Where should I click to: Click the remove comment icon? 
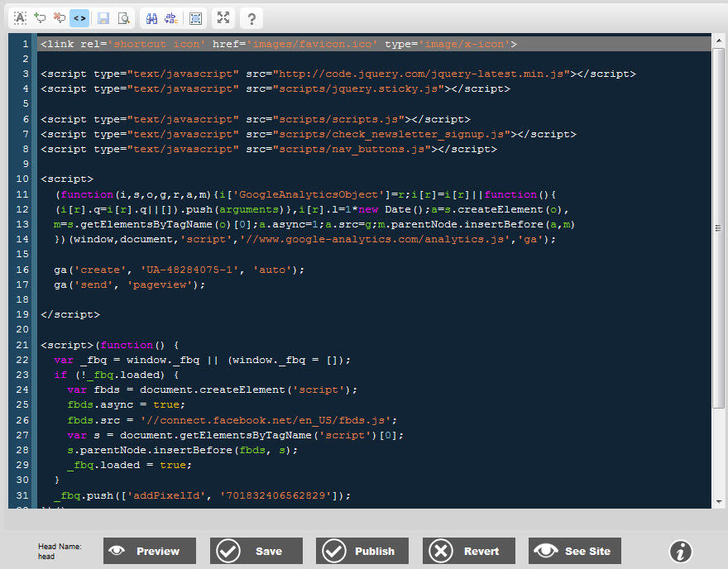(x=60, y=18)
